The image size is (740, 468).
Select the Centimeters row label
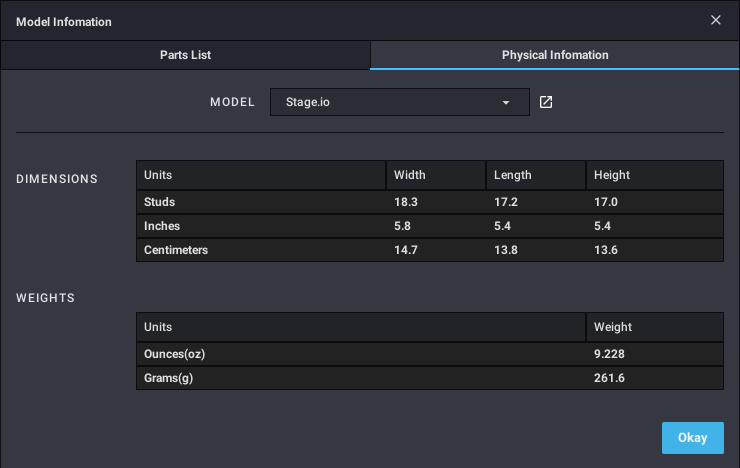[176, 250]
